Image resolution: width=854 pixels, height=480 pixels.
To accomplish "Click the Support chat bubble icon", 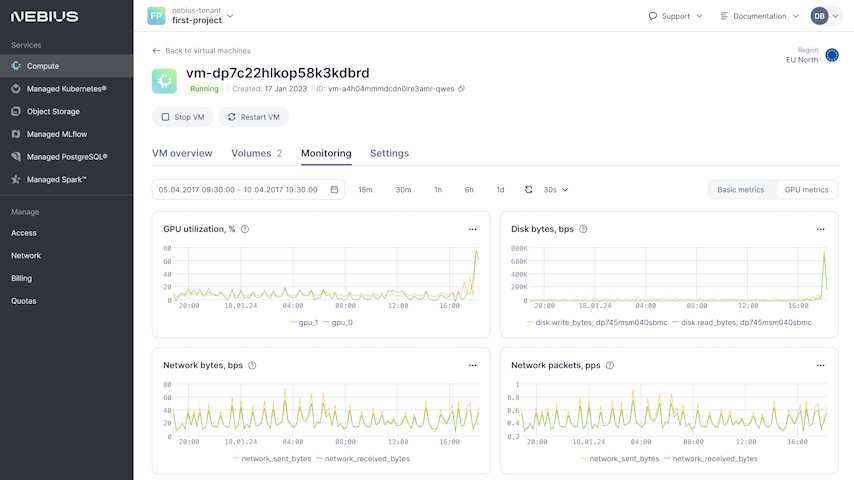I will (x=652, y=16).
